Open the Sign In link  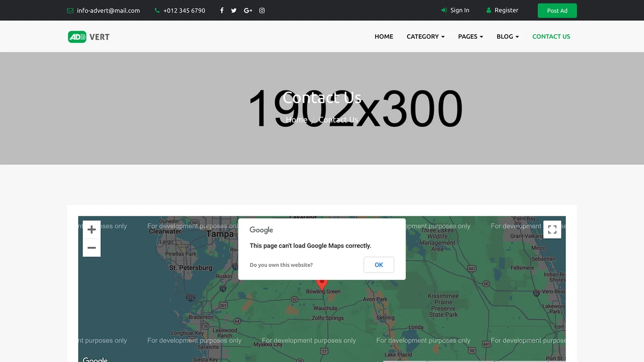click(455, 10)
